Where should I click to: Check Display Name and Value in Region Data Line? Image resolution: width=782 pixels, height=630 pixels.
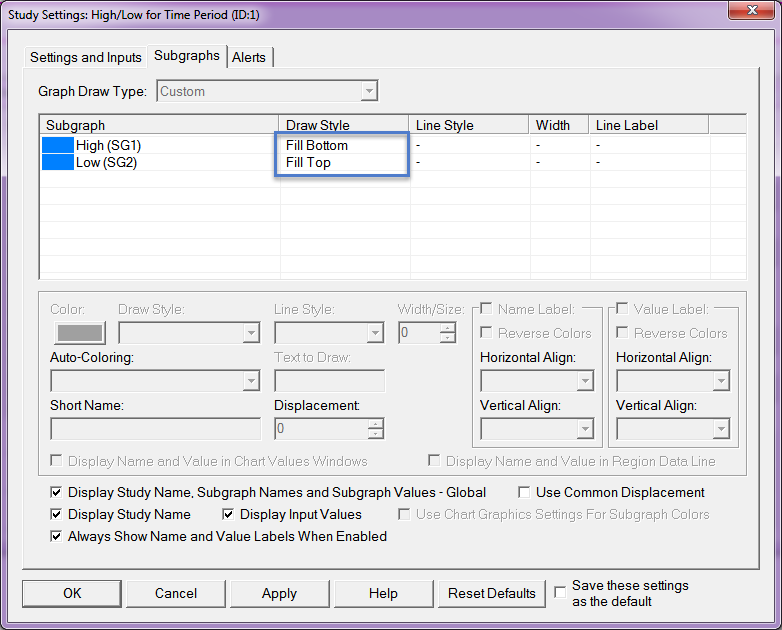point(434,460)
